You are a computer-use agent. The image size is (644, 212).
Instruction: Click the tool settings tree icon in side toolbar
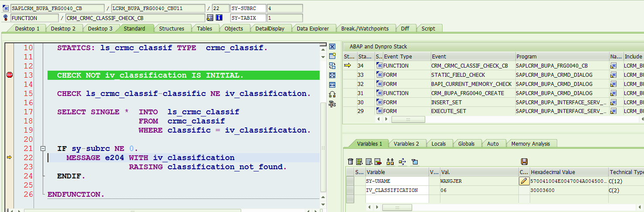332,104
